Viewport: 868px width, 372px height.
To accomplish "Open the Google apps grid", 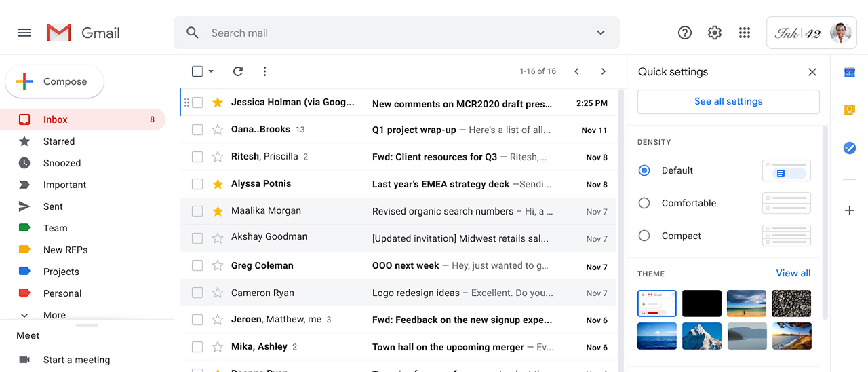I will [745, 33].
